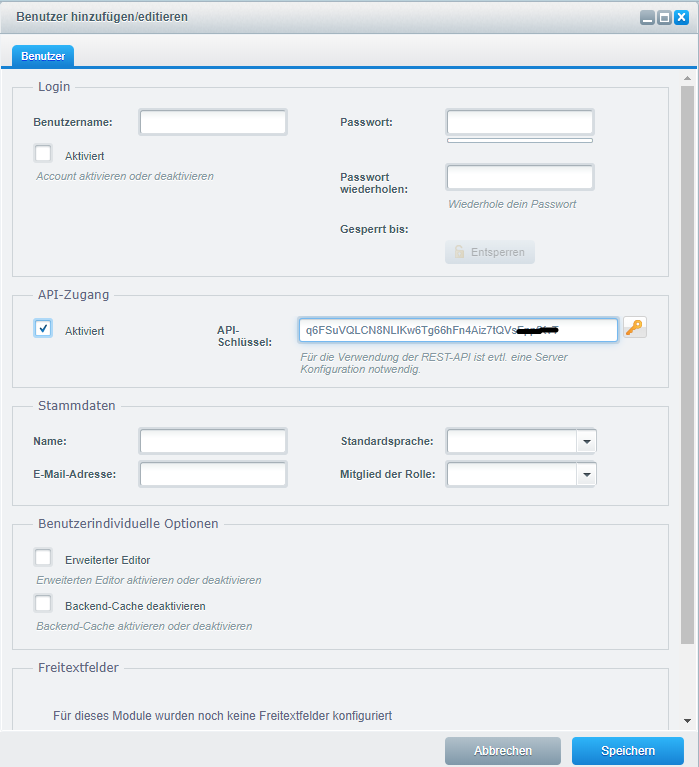Expand the Mitglied der Rolle dropdown

586,474
